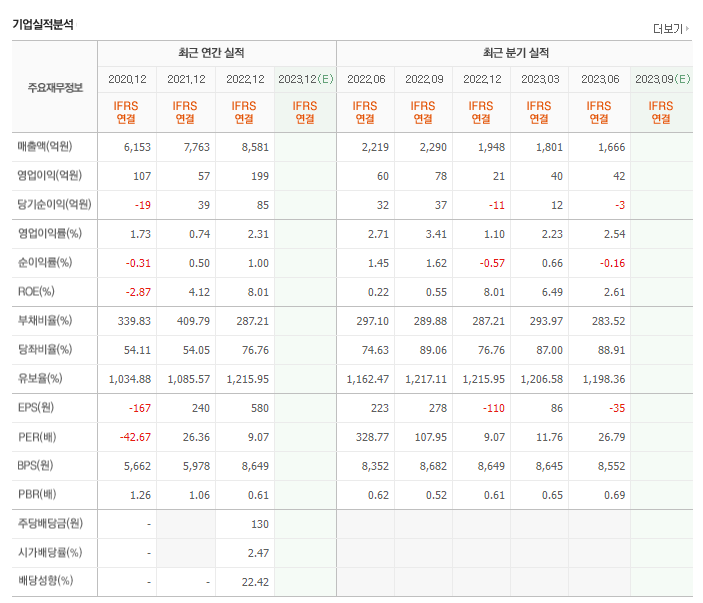Click the 당기순이익(억원) row label

(54, 204)
